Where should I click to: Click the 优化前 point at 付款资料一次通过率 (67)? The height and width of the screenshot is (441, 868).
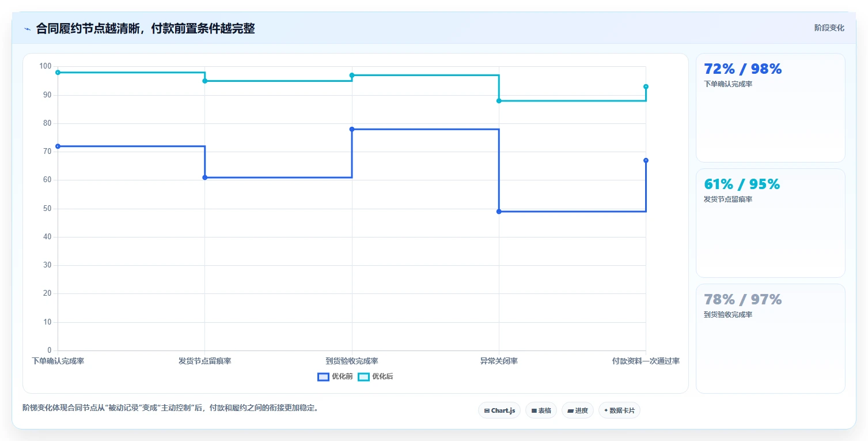click(x=646, y=160)
